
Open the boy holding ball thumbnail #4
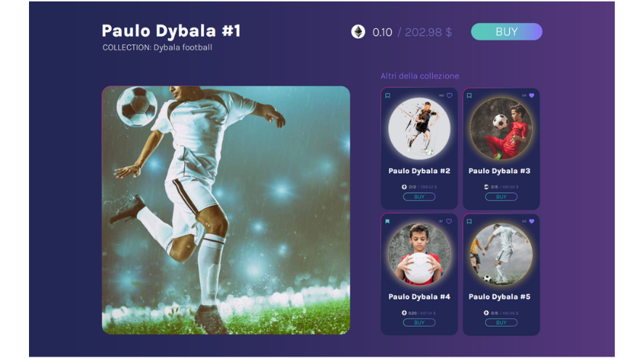click(x=419, y=254)
